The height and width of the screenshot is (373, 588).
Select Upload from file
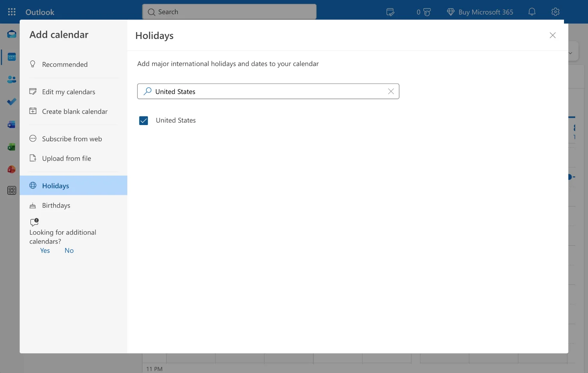(73, 158)
